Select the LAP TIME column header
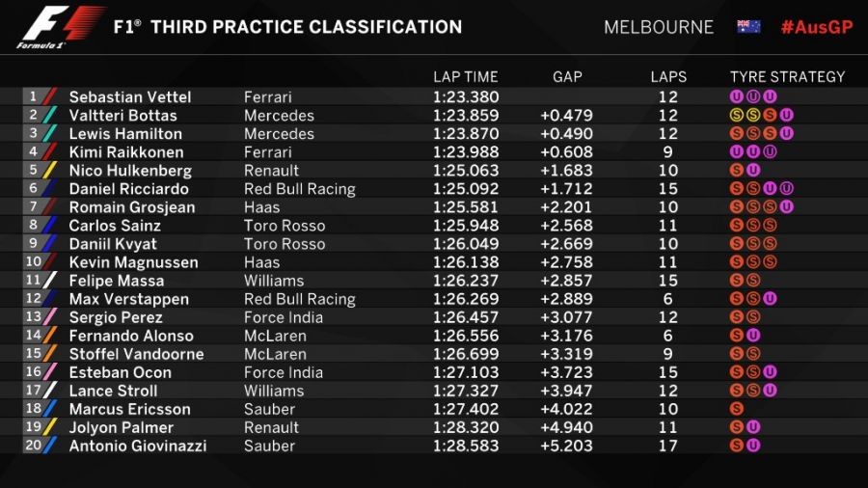The width and height of the screenshot is (868, 488). (x=465, y=77)
